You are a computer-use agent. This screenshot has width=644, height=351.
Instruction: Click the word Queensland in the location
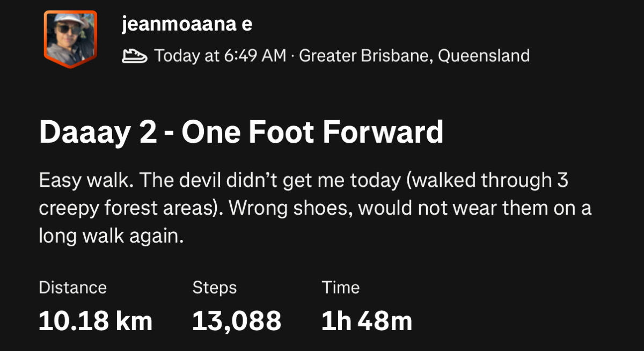coord(484,55)
